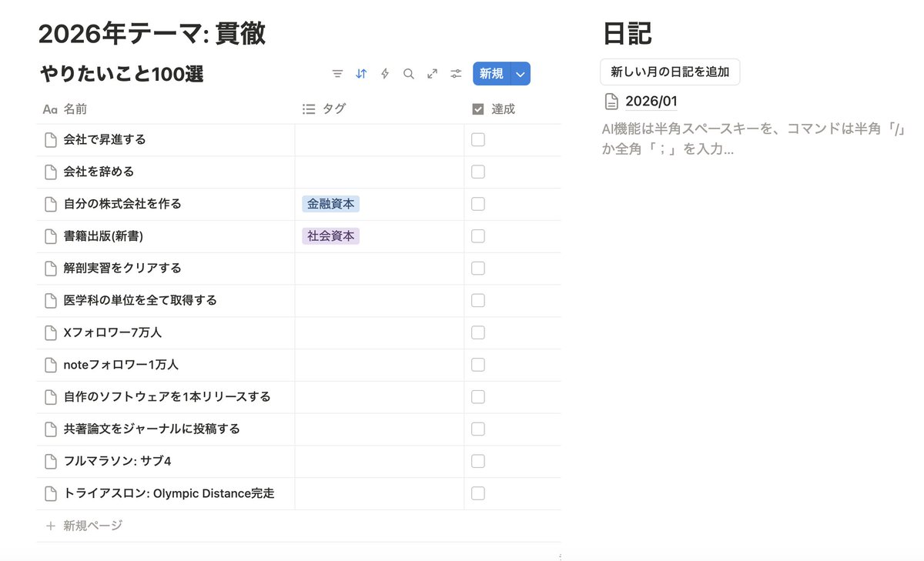This screenshot has width=924, height=561.
Task: Open view settings sliders icon
Action: point(457,74)
